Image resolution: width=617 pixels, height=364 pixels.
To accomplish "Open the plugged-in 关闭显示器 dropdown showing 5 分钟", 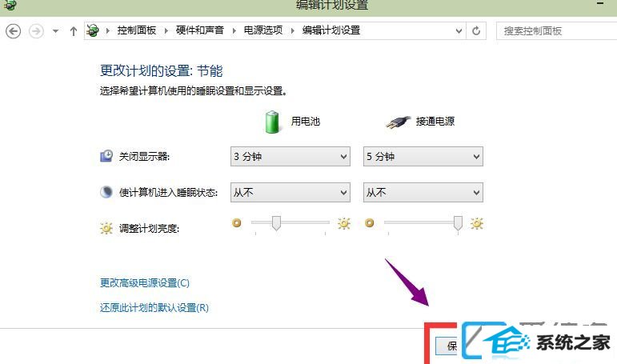I will [423, 157].
